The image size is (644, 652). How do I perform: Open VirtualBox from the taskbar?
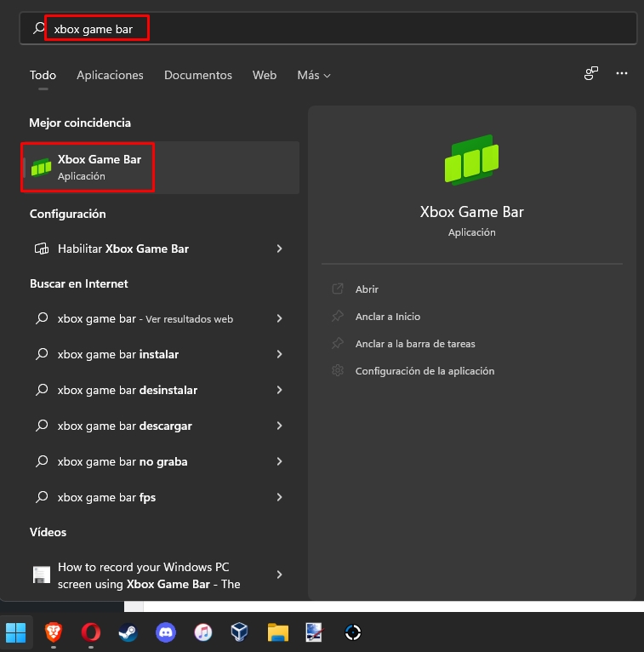coord(240,632)
